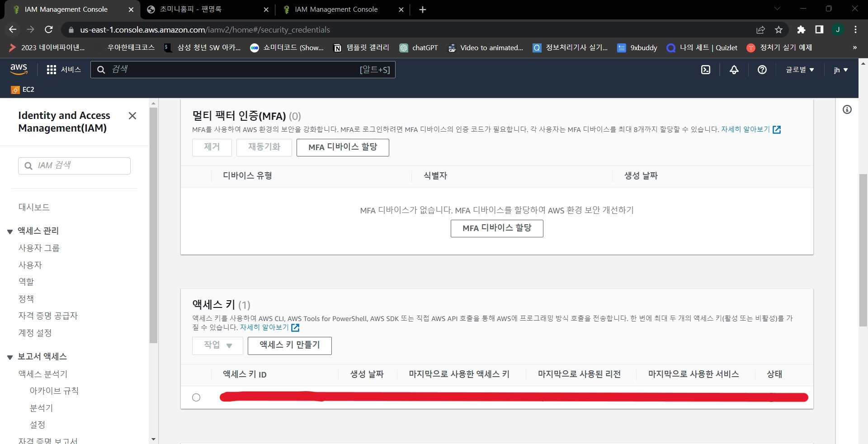Open 자격 증명 공급자 in the sidebar
This screenshot has width=868, height=444.
click(x=48, y=316)
